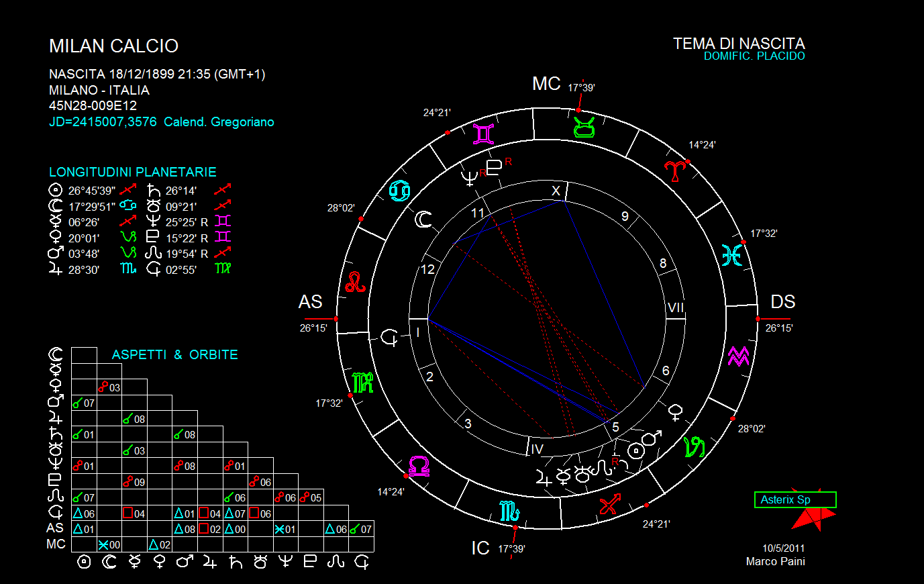Viewport: 924px width, 584px height.
Task: Select the IC label below the wheel
Action: tap(480, 548)
